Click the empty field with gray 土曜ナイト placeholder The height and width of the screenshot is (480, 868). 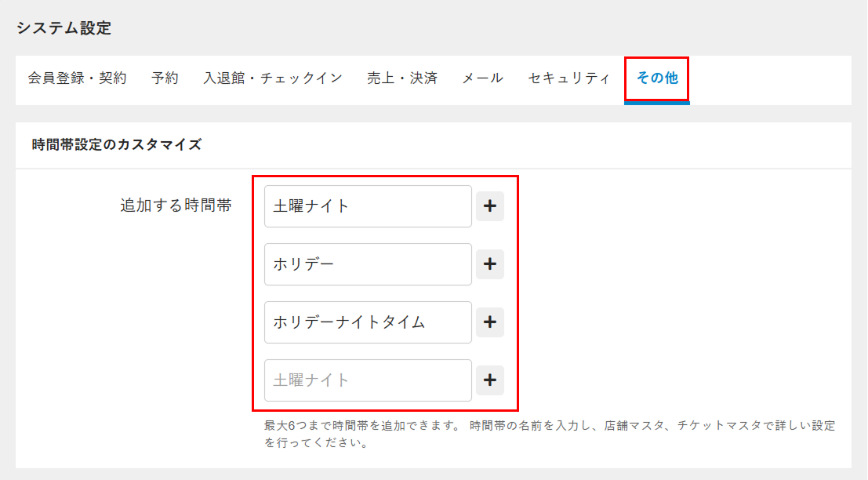tap(368, 380)
